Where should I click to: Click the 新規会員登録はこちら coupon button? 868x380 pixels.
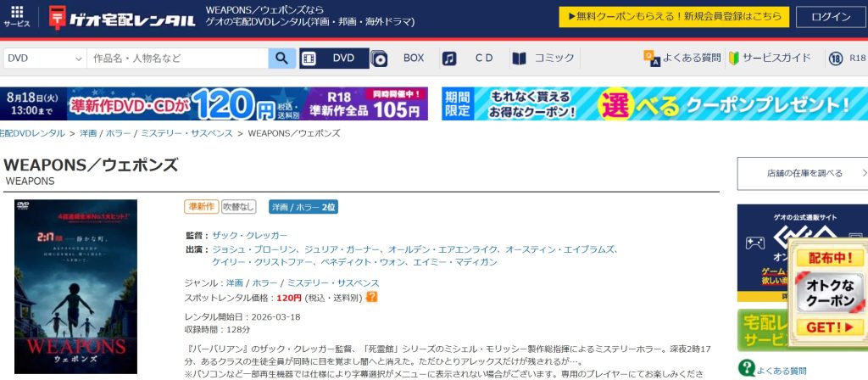coord(674,17)
